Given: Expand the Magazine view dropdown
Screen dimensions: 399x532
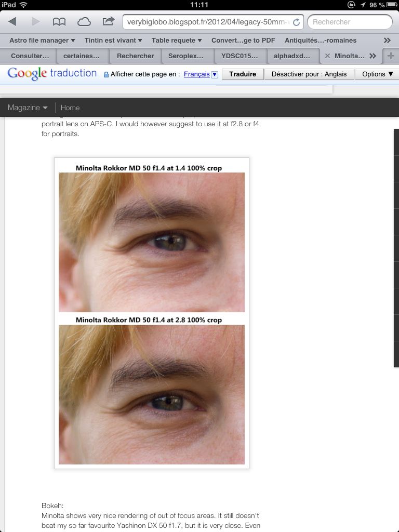Looking at the screenshot, I should click(28, 108).
